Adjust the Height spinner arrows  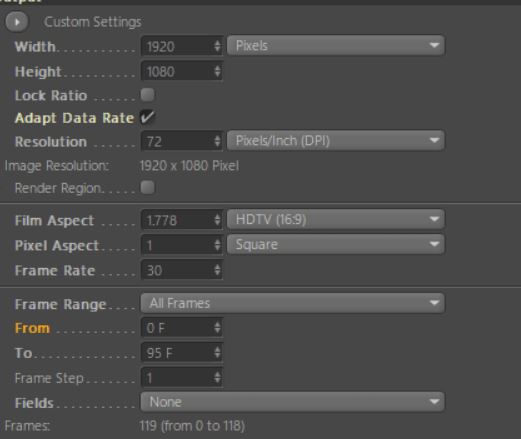pyautogui.click(x=217, y=71)
